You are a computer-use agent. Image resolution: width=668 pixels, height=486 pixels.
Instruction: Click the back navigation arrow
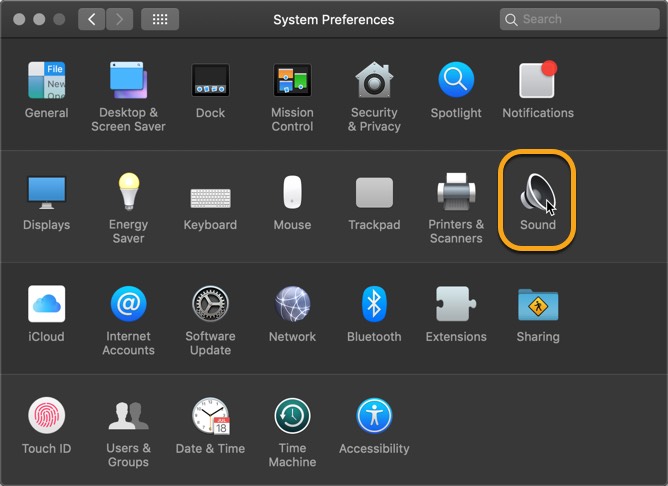pyautogui.click(x=92, y=19)
